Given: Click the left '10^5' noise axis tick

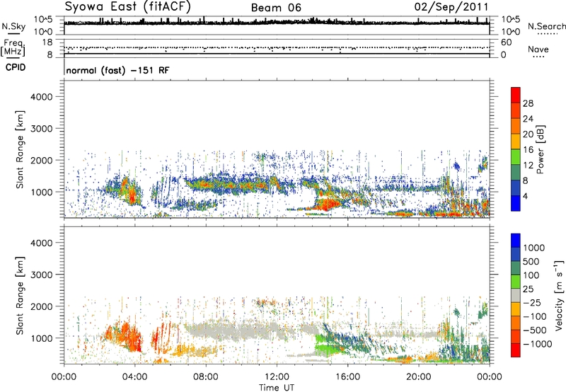Looking at the screenshot, I should (43, 19).
